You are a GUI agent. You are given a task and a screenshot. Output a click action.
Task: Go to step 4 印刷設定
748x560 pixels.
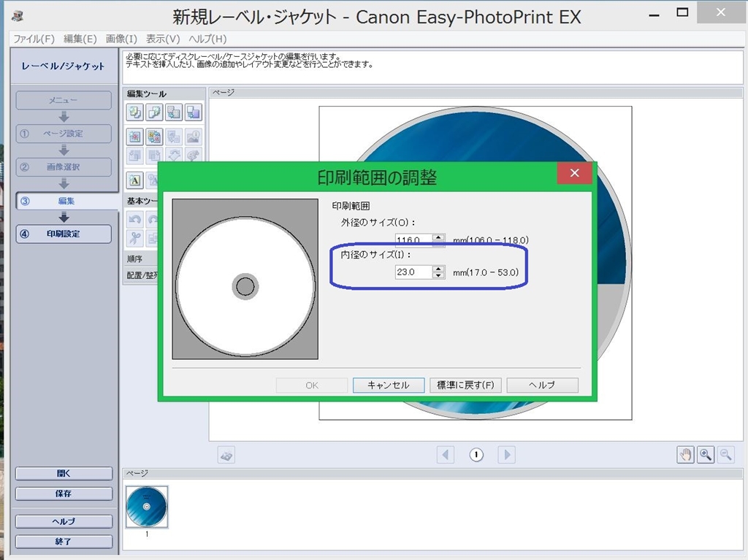click(x=64, y=234)
